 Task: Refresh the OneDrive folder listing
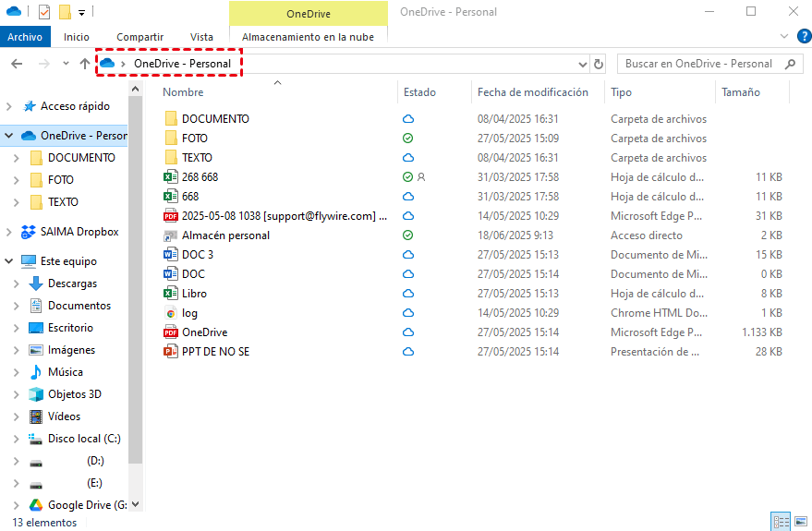[x=599, y=64]
